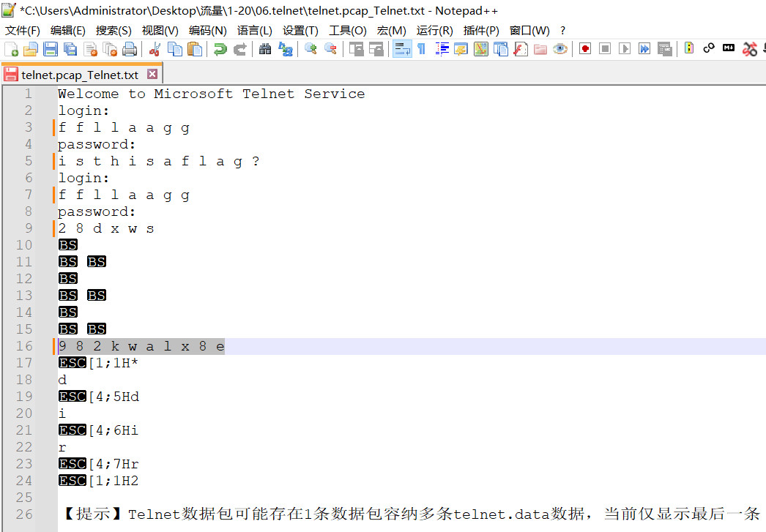The width and height of the screenshot is (766, 532).
Task: Run the macro multiple times with the double-arrow icon
Action: (x=644, y=49)
